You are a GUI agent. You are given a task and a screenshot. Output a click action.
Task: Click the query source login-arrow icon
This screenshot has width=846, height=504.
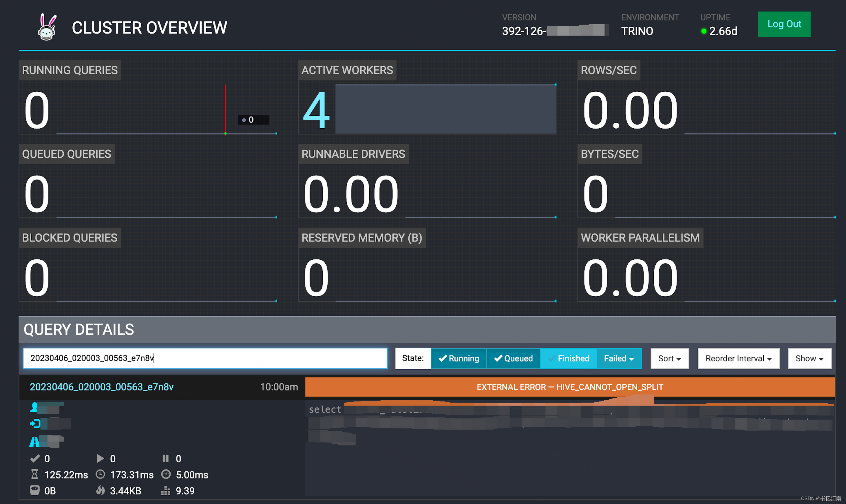click(35, 423)
